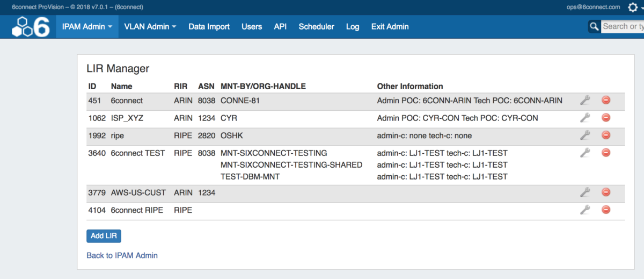This screenshot has width=644, height=279.
Task: Delete the 6connect TEST LIR entry
Action: click(x=606, y=153)
